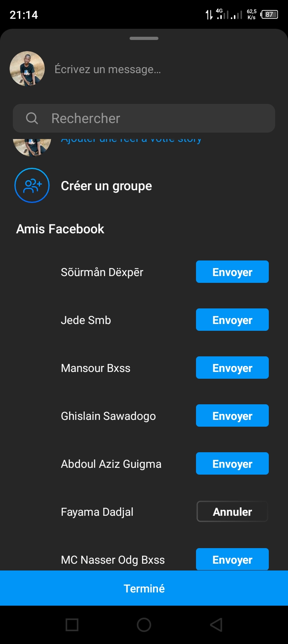Cancel sending to Fayama Dadjal

coord(232,512)
